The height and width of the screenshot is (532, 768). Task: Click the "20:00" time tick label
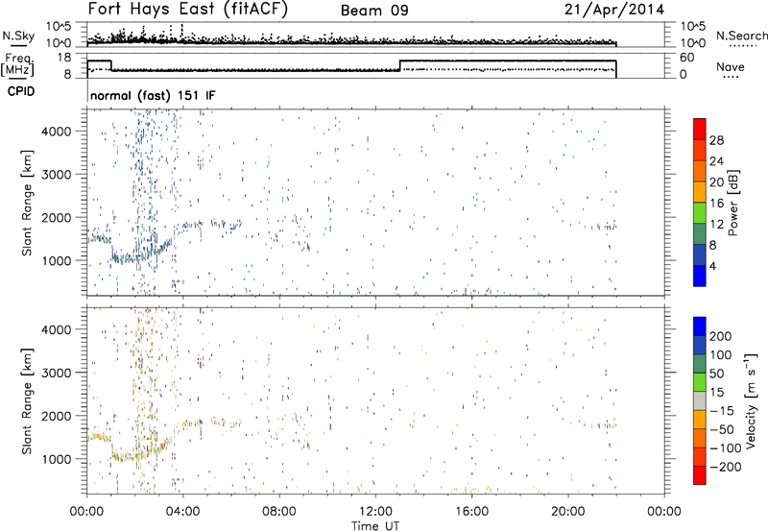(x=567, y=512)
